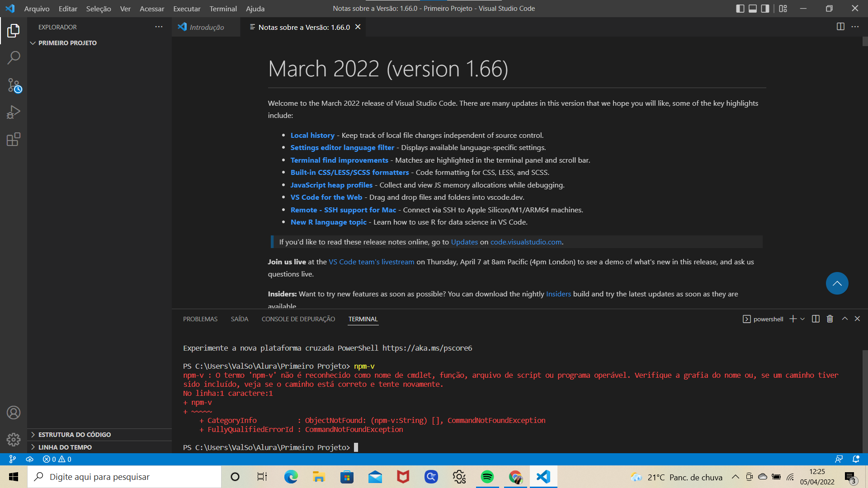Open Remote - SSH support for Mac link
This screenshot has width=868, height=488.
tap(343, 210)
